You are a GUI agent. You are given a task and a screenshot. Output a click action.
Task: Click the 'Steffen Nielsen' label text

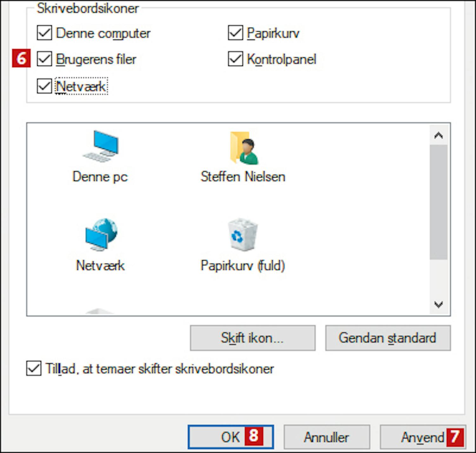point(243,177)
